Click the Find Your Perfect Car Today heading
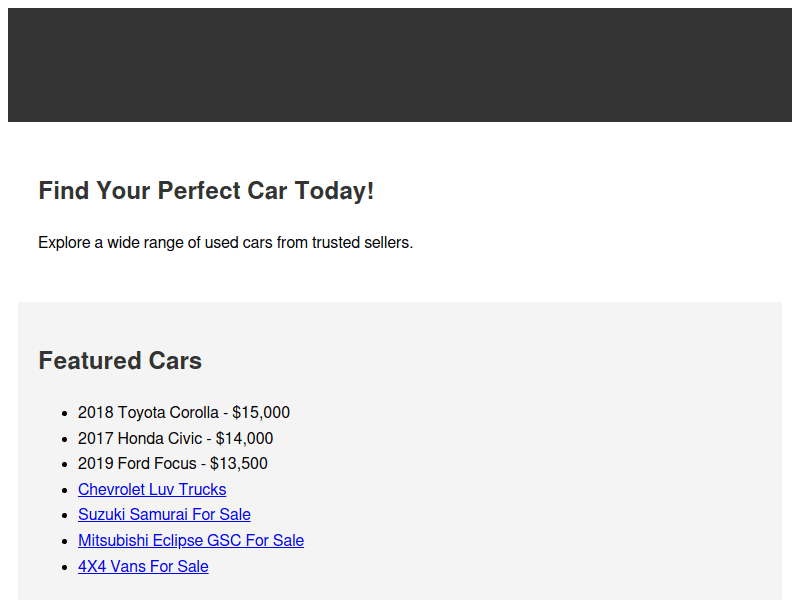 coord(206,191)
